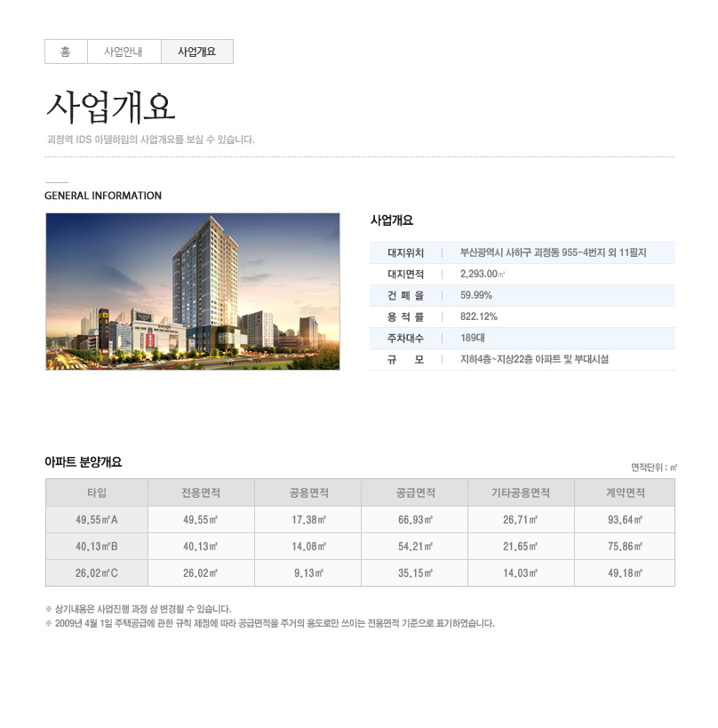Click the 대지면적 row label
The width and height of the screenshot is (718, 728).
tap(405, 274)
